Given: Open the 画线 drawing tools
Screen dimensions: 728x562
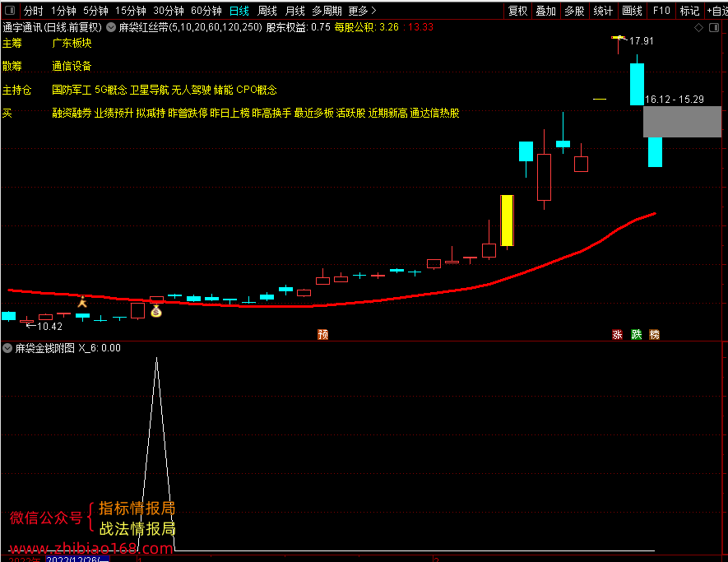Looking at the screenshot, I should 632,11.
